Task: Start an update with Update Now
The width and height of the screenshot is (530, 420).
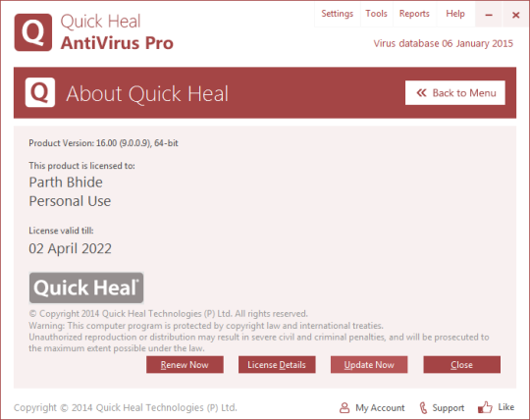Action: [369, 365]
